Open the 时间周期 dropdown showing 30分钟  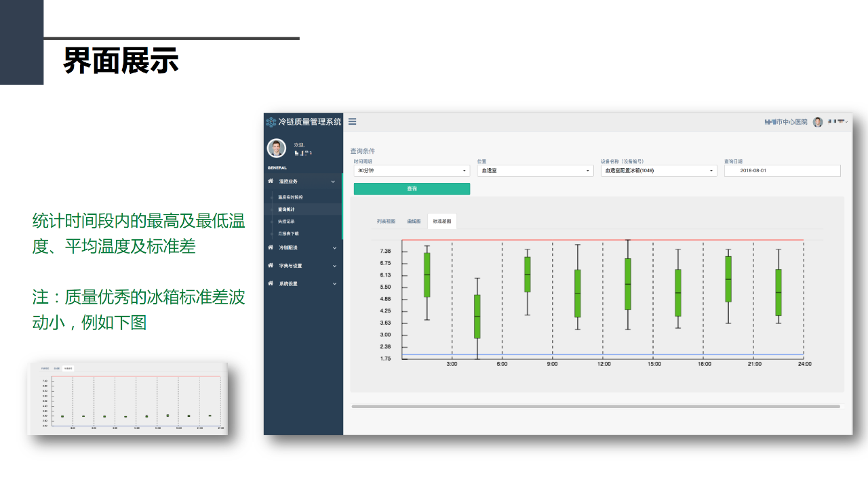pos(412,171)
